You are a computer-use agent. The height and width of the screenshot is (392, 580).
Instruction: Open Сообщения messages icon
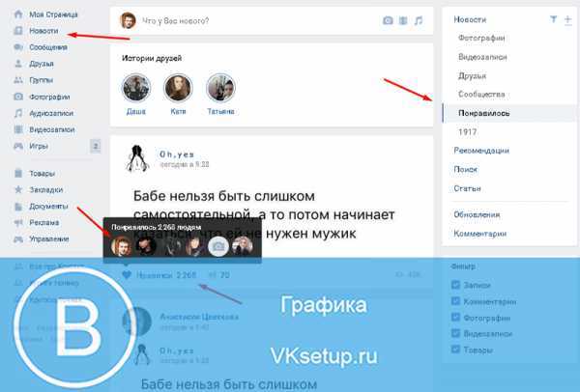[x=18, y=47]
